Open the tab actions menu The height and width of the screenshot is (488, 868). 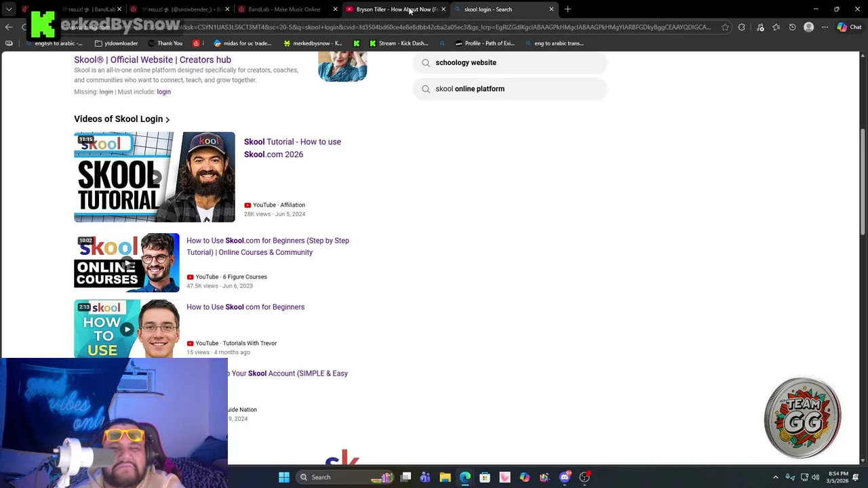pos(9,9)
